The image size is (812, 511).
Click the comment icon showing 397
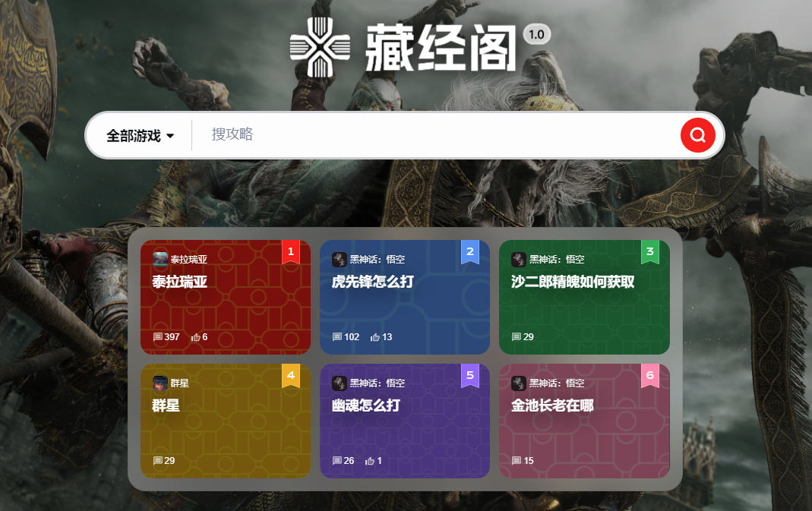(x=158, y=337)
